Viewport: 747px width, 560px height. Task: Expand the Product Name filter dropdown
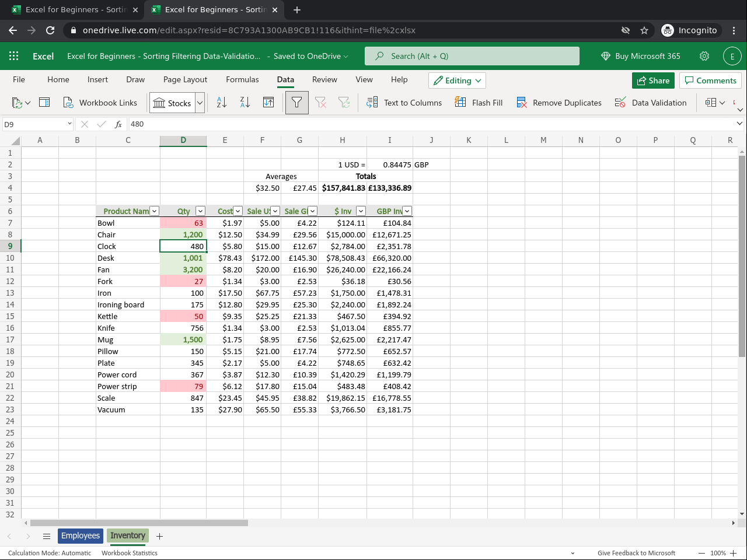point(154,211)
